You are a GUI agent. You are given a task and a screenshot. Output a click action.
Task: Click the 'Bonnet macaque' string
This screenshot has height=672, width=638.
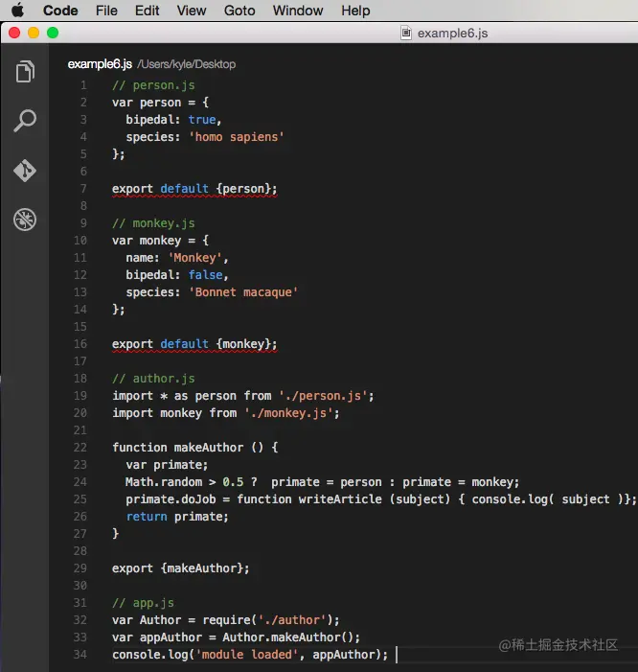coord(243,292)
